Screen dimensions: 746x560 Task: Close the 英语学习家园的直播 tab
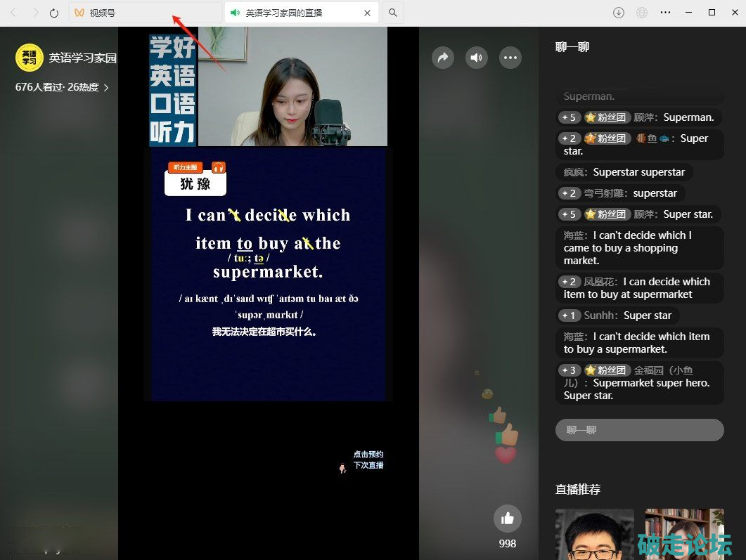(x=367, y=13)
